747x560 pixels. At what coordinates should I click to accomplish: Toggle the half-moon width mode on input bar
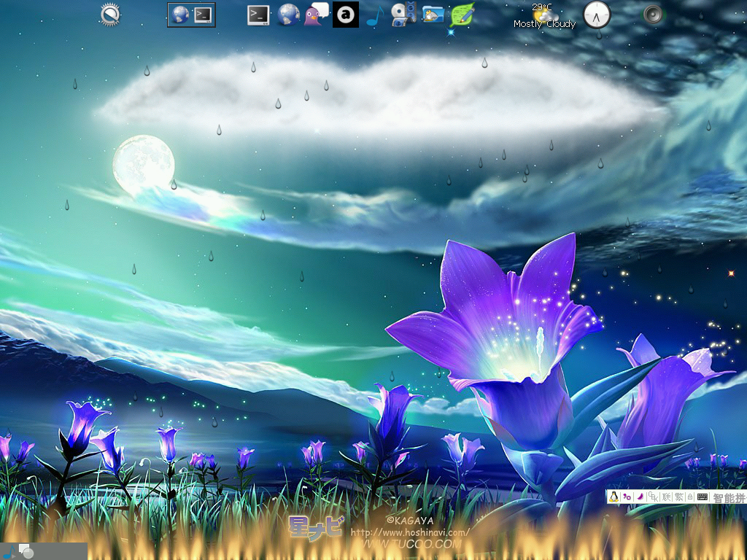pyautogui.click(x=640, y=497)
